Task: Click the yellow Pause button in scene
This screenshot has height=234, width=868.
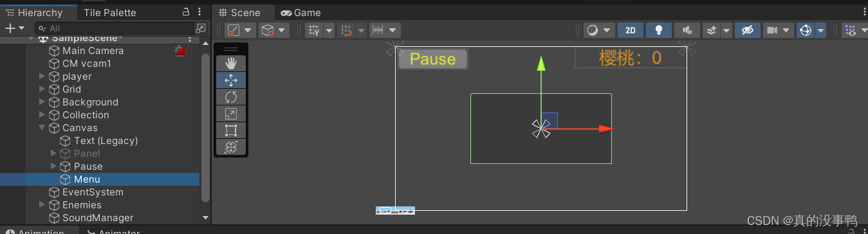Action: [432, 59]
